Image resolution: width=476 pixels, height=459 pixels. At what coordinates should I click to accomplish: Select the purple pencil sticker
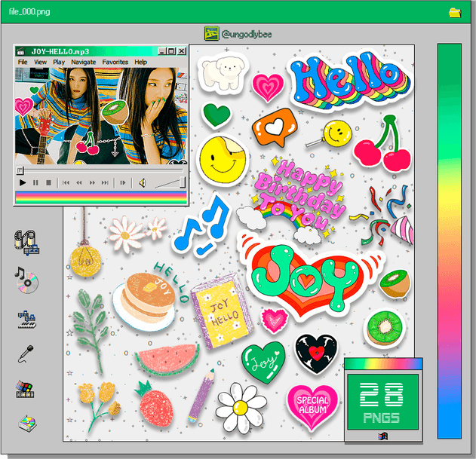click(201, 396)
